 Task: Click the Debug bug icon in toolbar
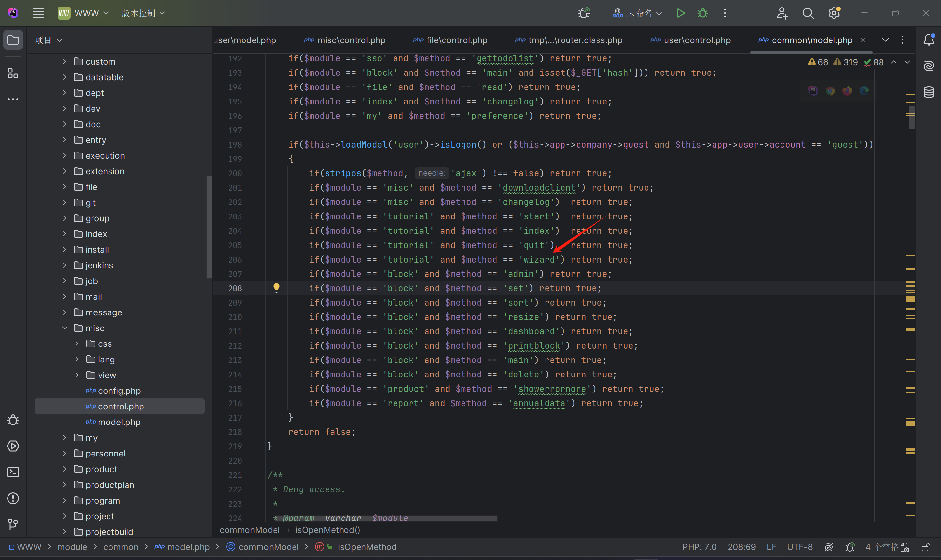tap(702, 13)
